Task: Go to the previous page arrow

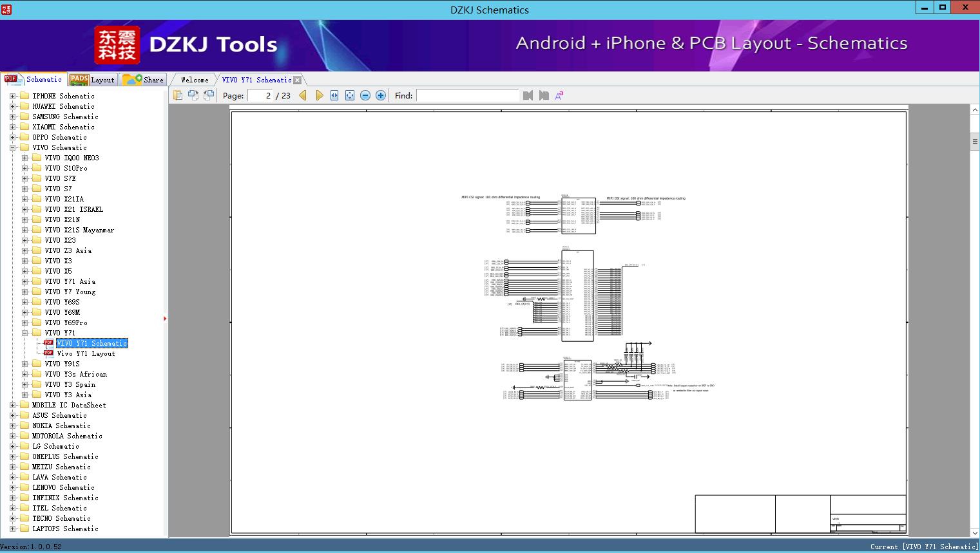Action: click(303, 95)
